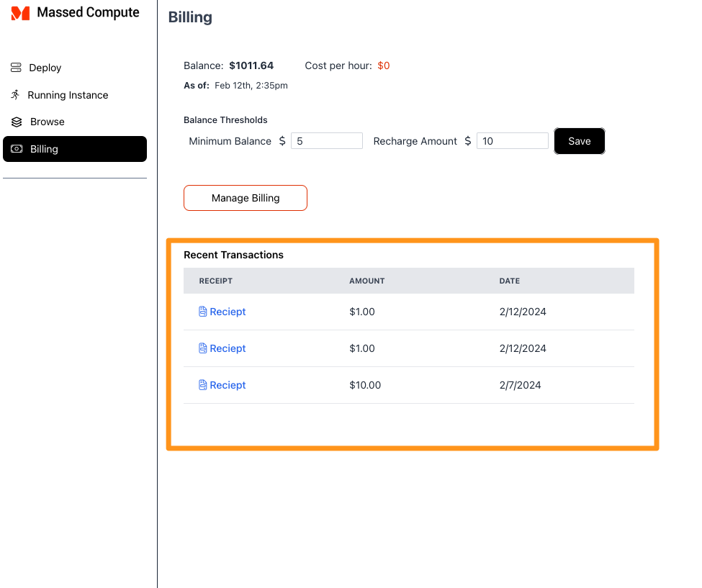Click the Billing page heading
This screenshot has height=588, width=702.
pos(190,17)
